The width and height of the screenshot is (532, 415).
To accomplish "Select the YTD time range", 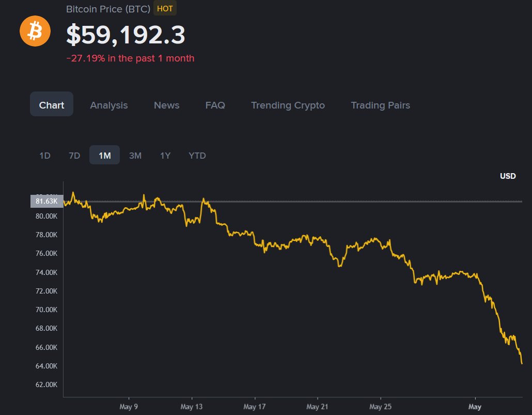I will tap(197, 156).
